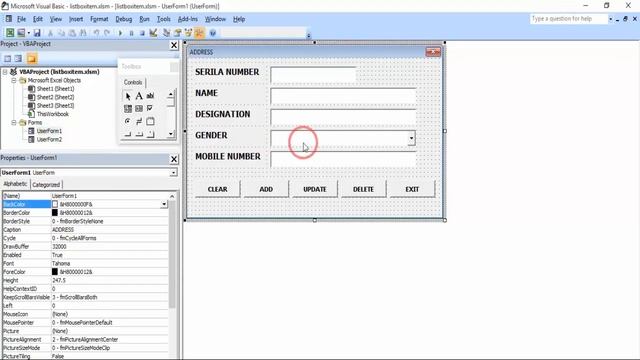
Task: Open Properties Window via toolbar icon
Action: pyautogui.click(x=178, y=33)
